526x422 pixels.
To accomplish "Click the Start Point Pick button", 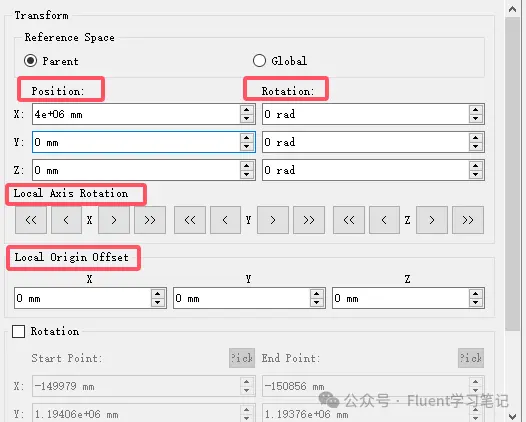I will (x=242, y=358).
